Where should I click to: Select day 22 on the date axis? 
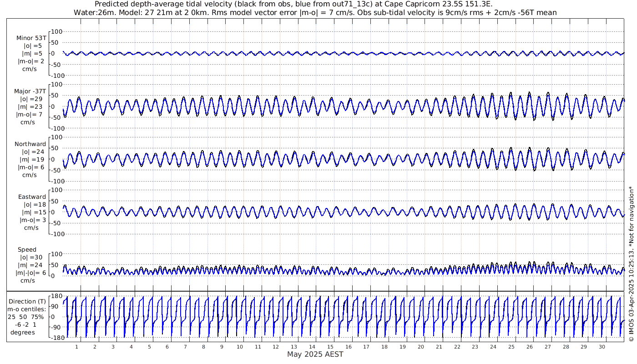[x=457, y=347]
